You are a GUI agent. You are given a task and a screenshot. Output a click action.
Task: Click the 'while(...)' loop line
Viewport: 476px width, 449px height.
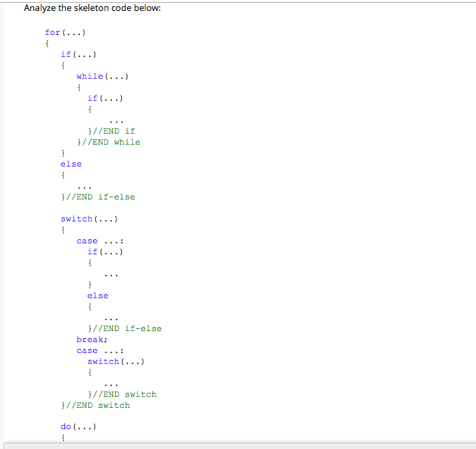click(103, 76)
